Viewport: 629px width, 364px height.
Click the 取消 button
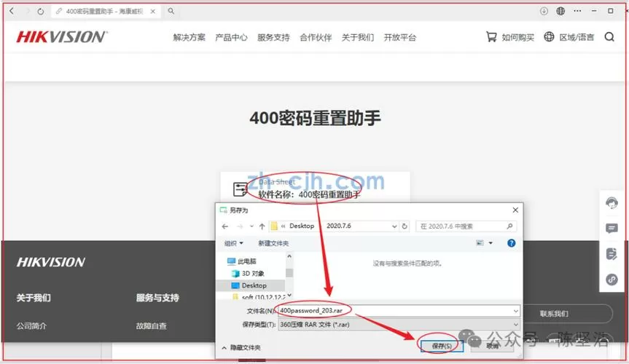pos(492,346)
